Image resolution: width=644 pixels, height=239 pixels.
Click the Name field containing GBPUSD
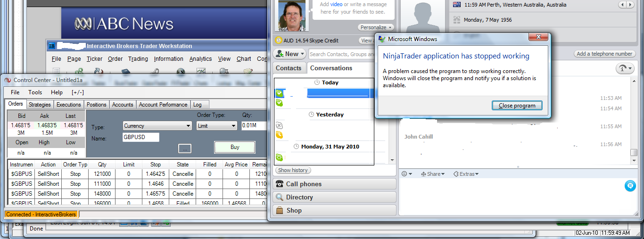pyautogui.click(x=140, y=137)
